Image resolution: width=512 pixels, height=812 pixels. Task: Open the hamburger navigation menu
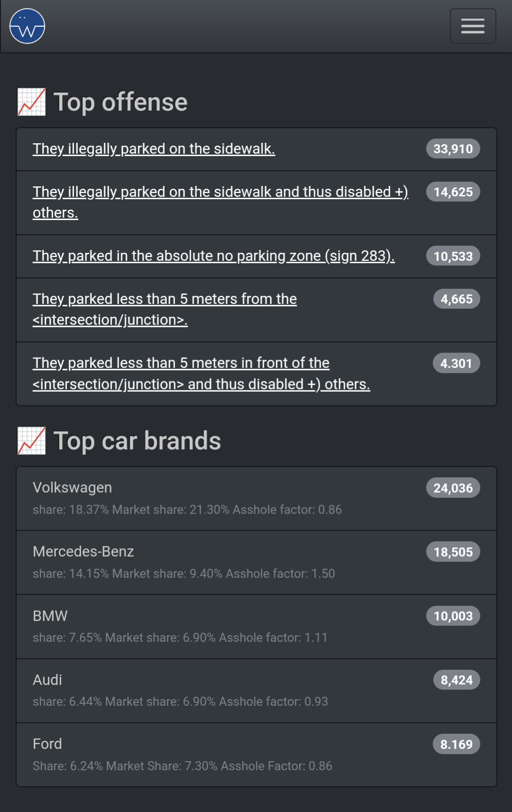473,26
